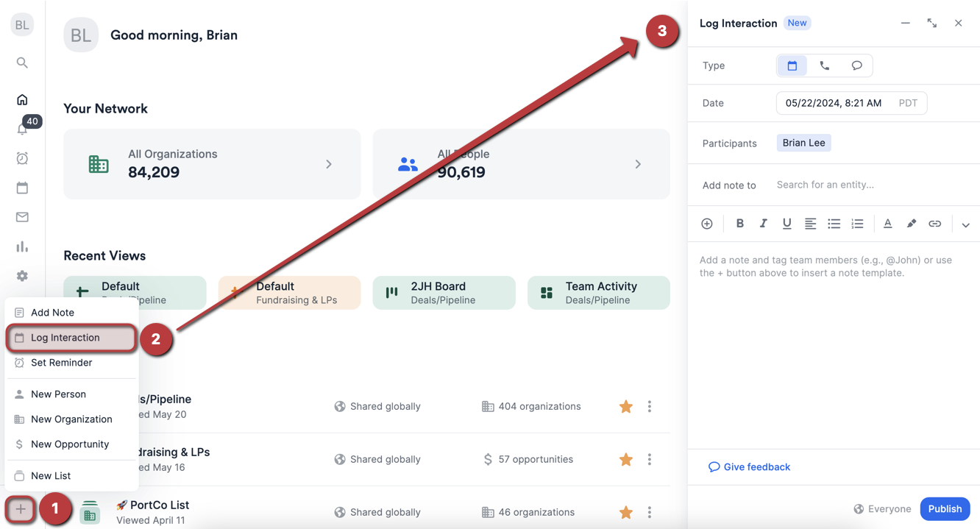Click the Publish button
This screenshot has width=980, height=529.
945,508
